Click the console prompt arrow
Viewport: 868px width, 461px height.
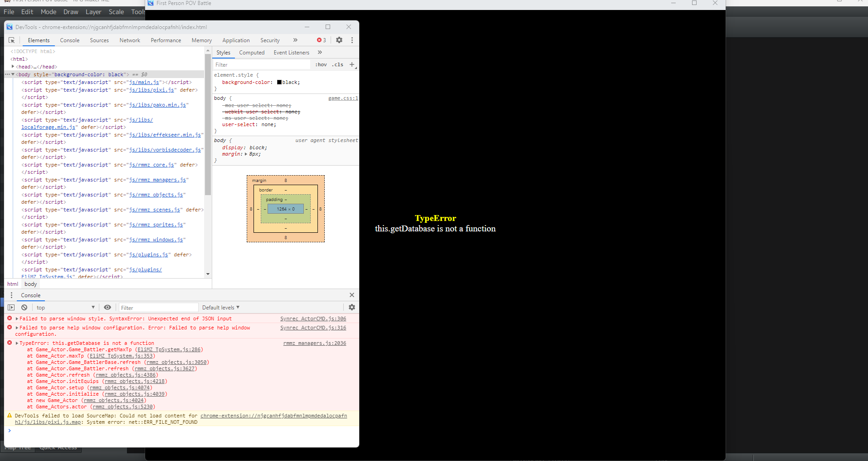click(10, 431)
